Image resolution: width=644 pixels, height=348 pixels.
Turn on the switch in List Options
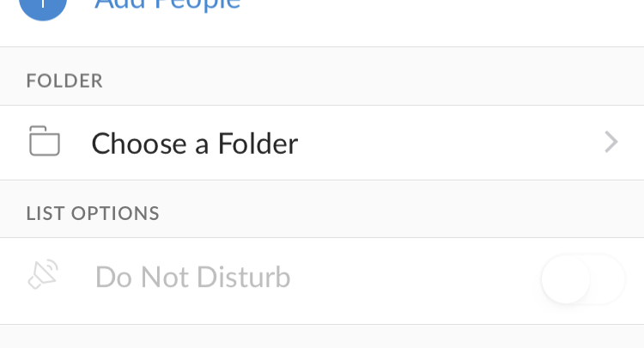[582, 279]
